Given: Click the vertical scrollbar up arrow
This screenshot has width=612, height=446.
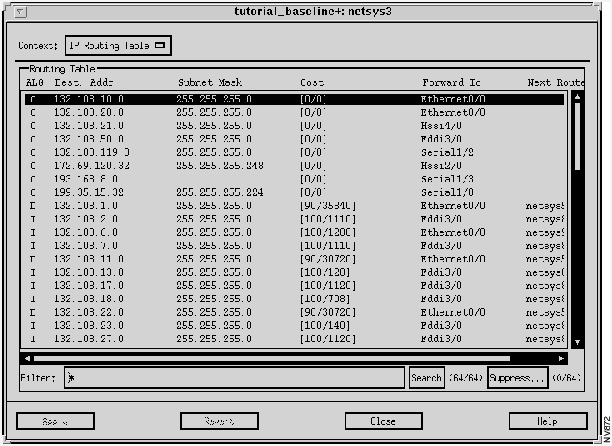Looking at the screenshot, I should [x=576, y=98].
